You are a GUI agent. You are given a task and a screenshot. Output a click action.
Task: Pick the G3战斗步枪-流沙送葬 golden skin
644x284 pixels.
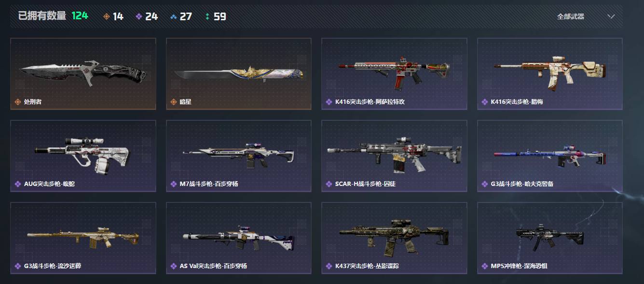(83, 238)
